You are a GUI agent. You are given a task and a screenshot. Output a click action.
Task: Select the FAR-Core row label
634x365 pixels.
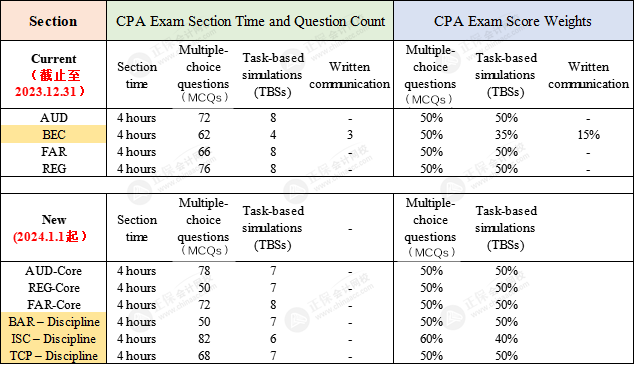tap(53, 305)
